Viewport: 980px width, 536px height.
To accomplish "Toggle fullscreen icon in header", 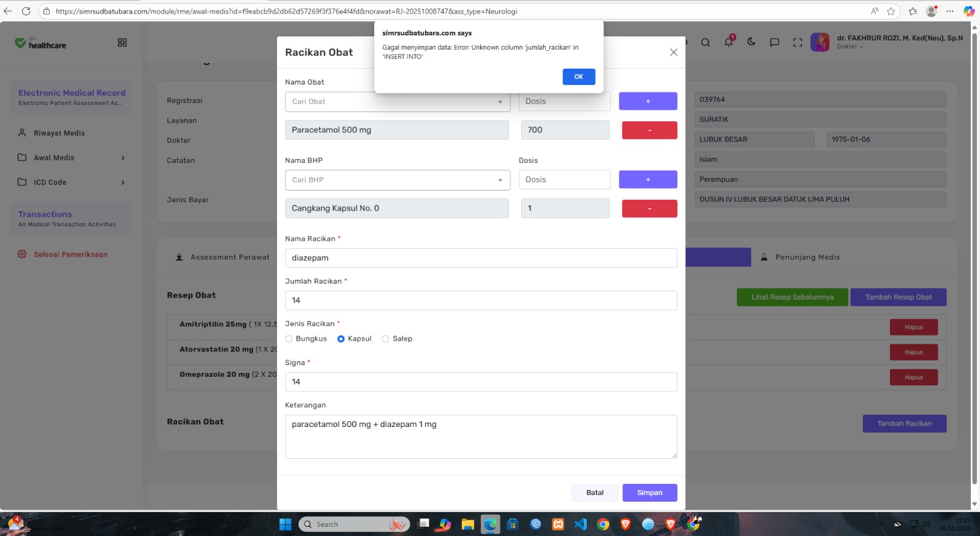I will click(797, 42).
